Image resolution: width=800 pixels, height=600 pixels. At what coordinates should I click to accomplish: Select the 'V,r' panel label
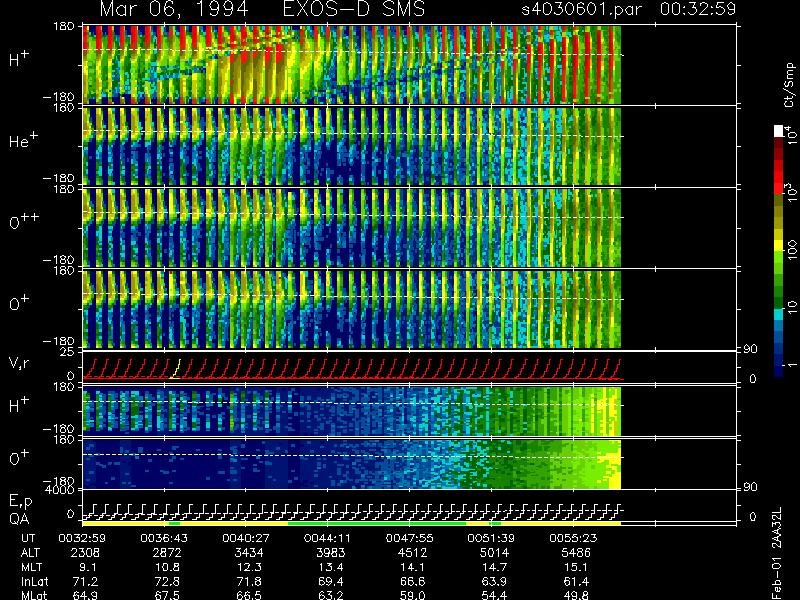[x=19, y=364]
